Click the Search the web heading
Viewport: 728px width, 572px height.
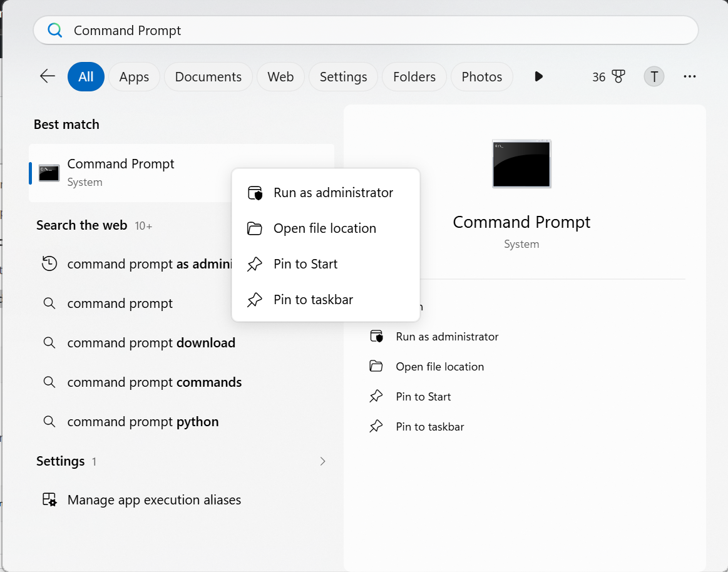82,225
